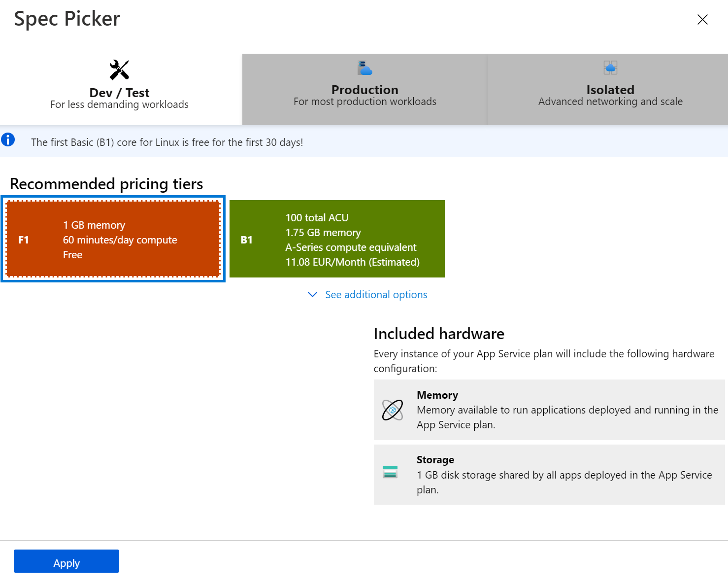Click the Production server cloud icon
728x587 pixels.
coord(364,68)
